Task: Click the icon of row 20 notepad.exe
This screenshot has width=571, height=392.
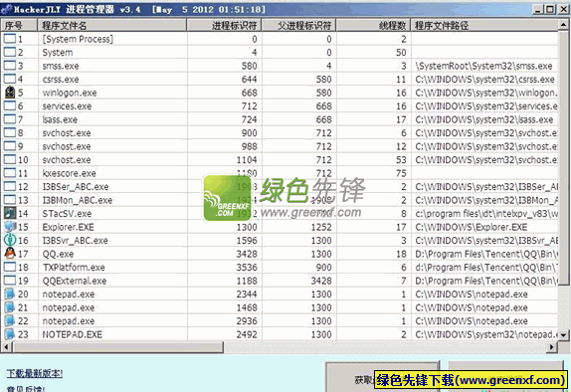Action: click(x=10, y=294)
